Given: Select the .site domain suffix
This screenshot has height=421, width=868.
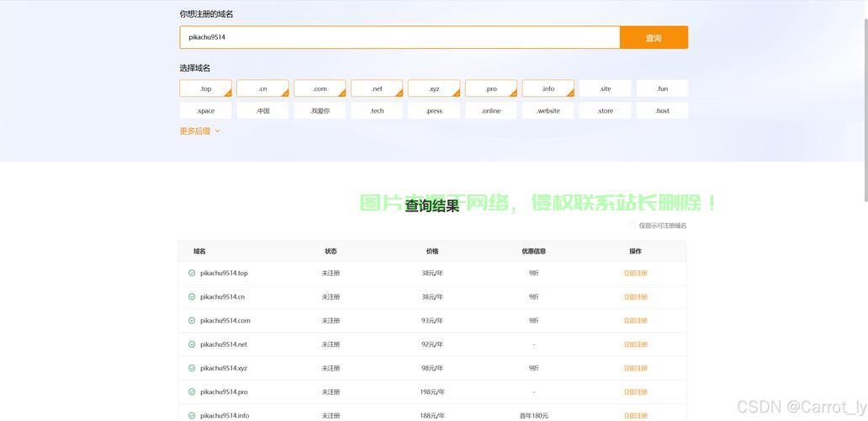Looking at the screenshot, I should (605, 88).
